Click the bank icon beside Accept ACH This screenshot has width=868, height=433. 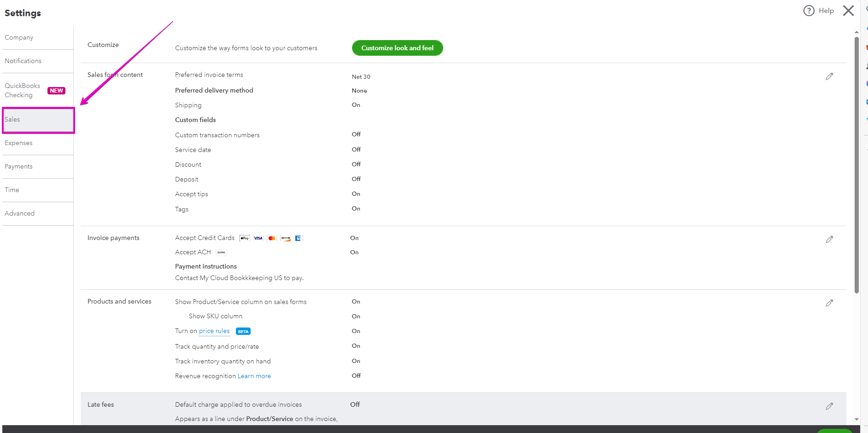pos(222,252)
